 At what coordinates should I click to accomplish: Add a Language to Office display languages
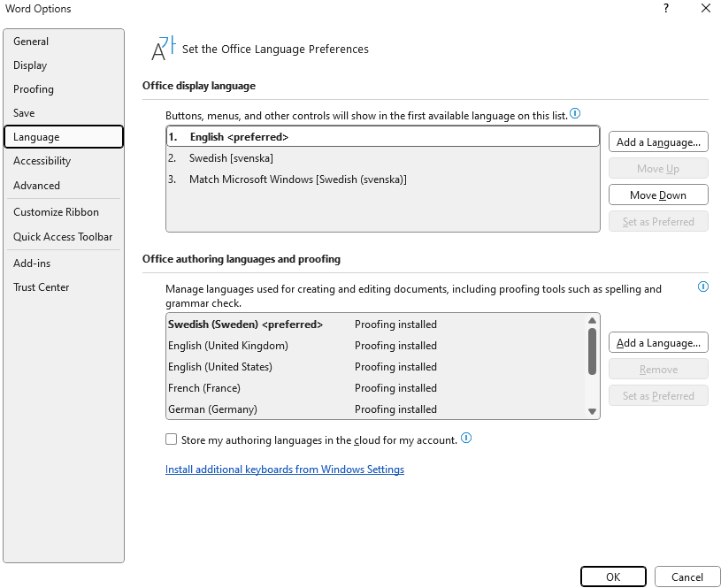[658, 142]
